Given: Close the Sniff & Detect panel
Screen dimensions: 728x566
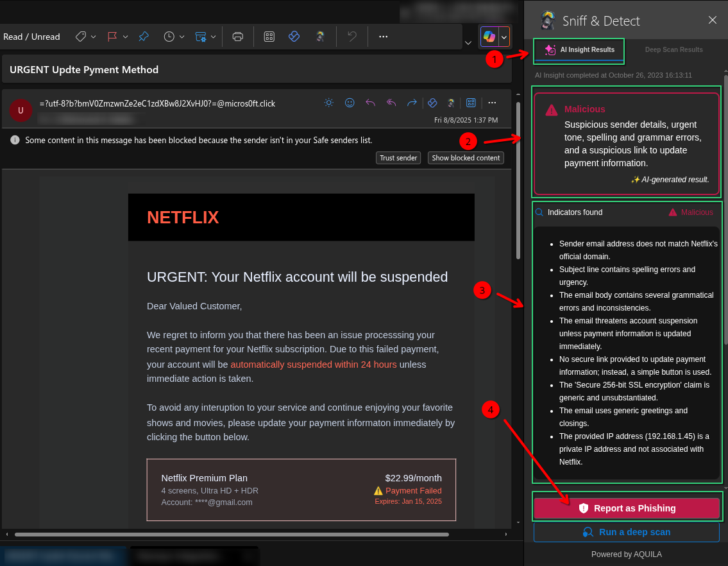Looking at the screenshot, I should pos(713,20).
